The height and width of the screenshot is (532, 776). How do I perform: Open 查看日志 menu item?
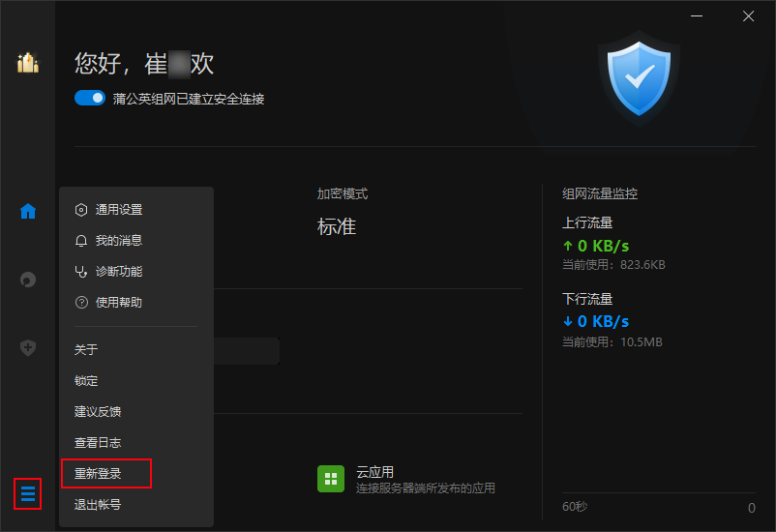pyautogui.click(x=98, y=442)
